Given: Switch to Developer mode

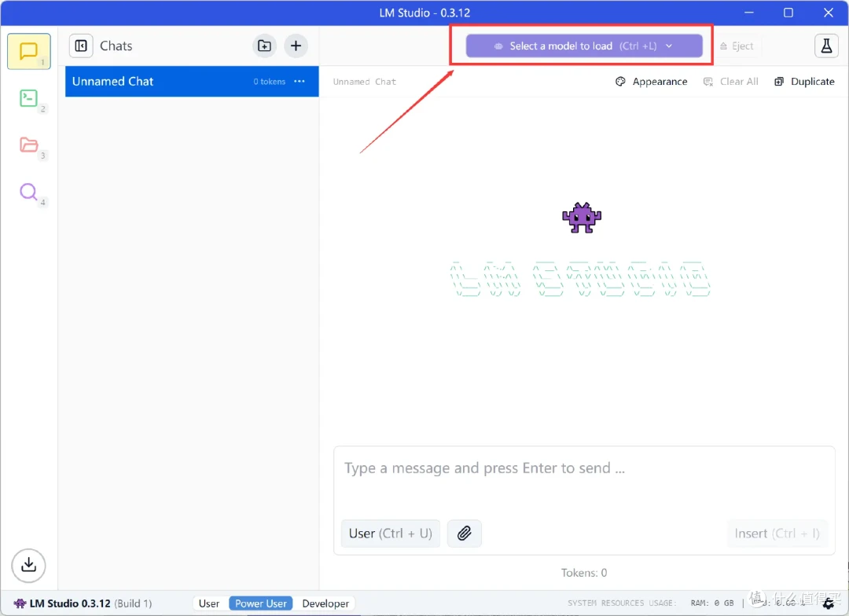Looking at the screenshot, I should point(325,603).
